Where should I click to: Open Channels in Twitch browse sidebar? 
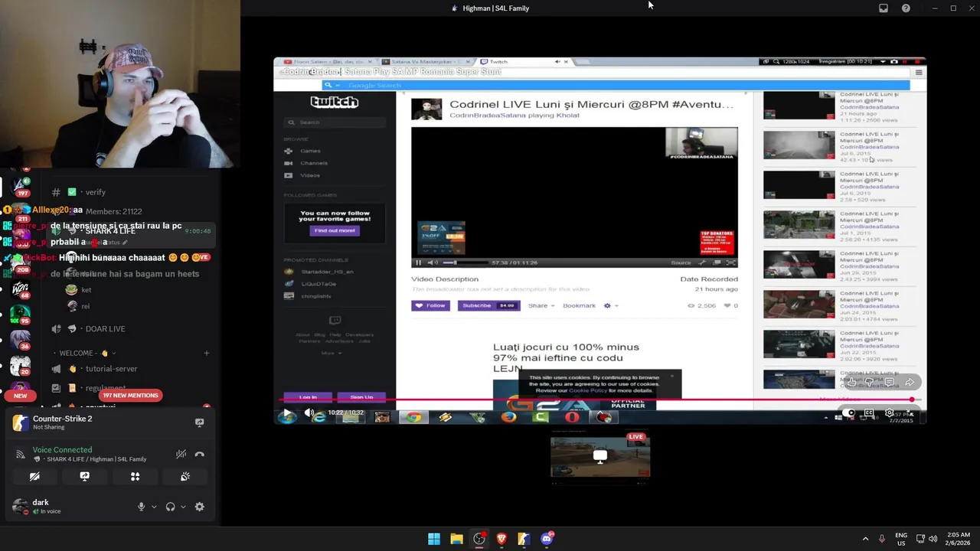click(306, 163)
